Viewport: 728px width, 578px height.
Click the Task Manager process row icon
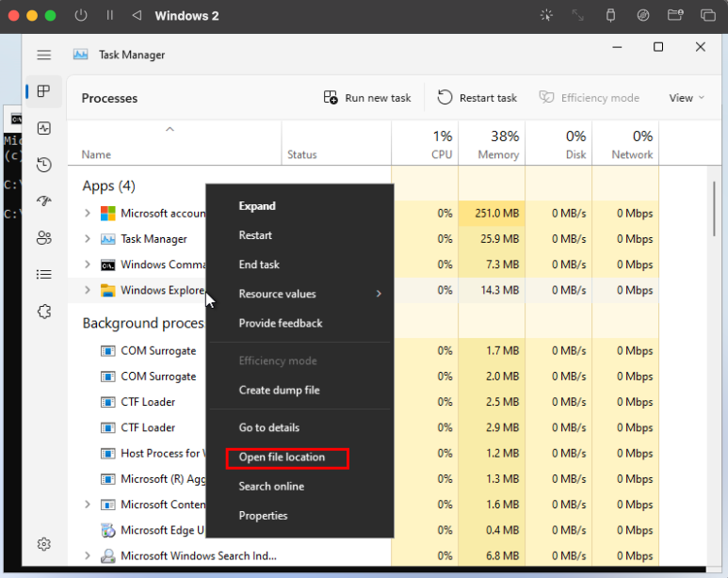(x=107, y=239)
